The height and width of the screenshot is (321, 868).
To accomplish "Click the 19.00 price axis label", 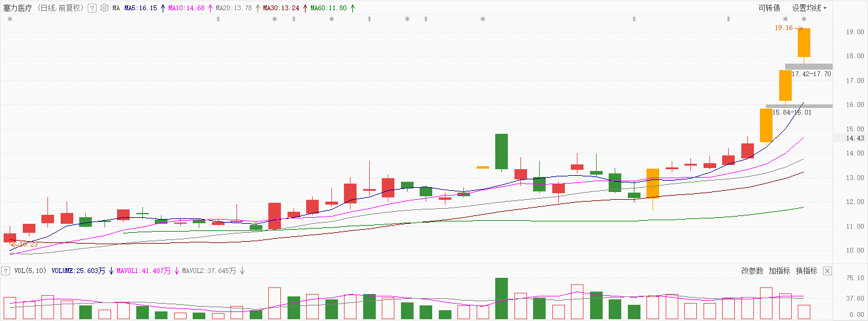I will 855,32.
